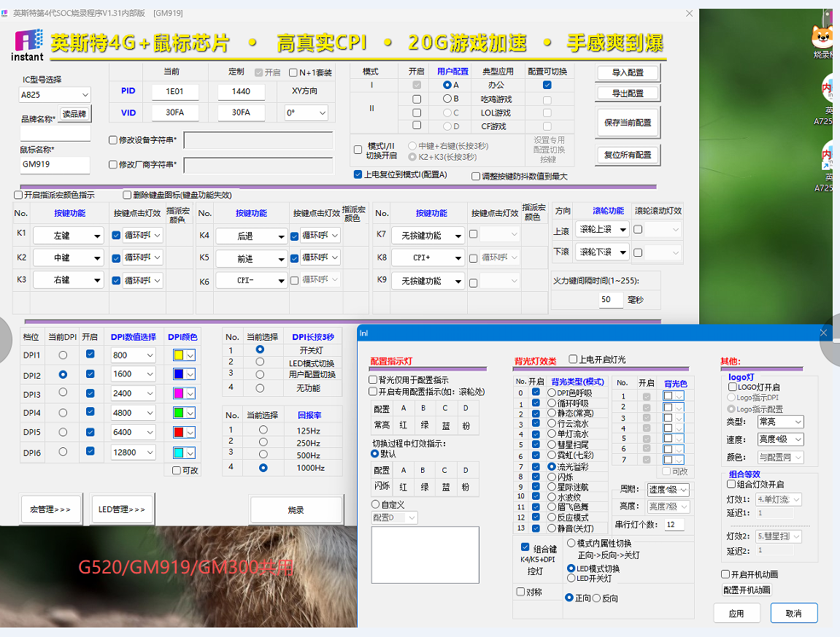Click the 导入配置 import button

coord(628,72)
